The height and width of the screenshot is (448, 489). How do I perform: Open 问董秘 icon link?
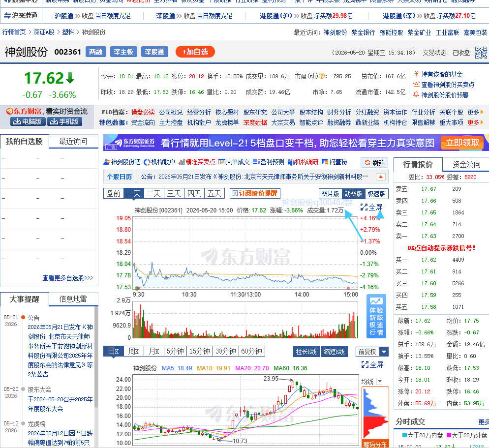[334, 162]
